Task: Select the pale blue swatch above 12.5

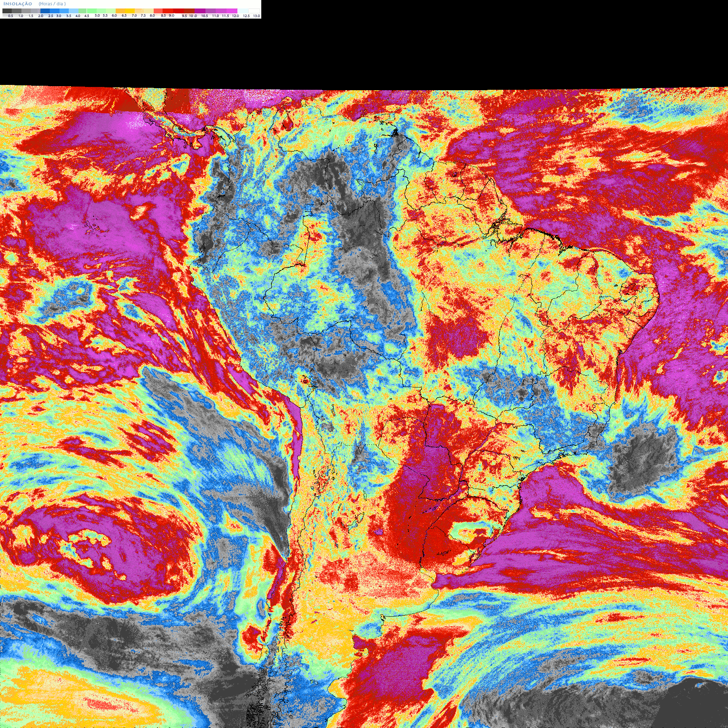Action: (x=243, y=11)
